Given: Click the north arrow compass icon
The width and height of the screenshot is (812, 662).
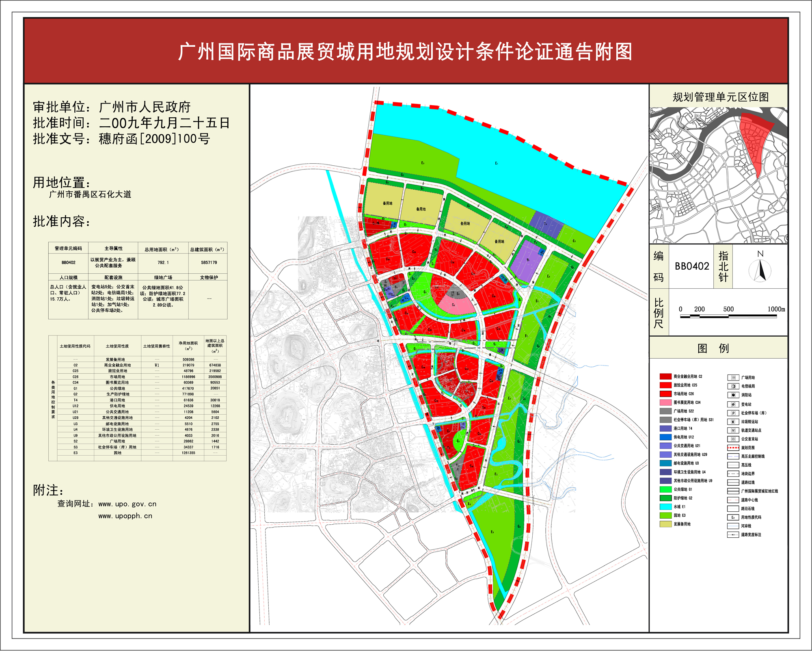Looking at the screenshot, I should (760, 270).
